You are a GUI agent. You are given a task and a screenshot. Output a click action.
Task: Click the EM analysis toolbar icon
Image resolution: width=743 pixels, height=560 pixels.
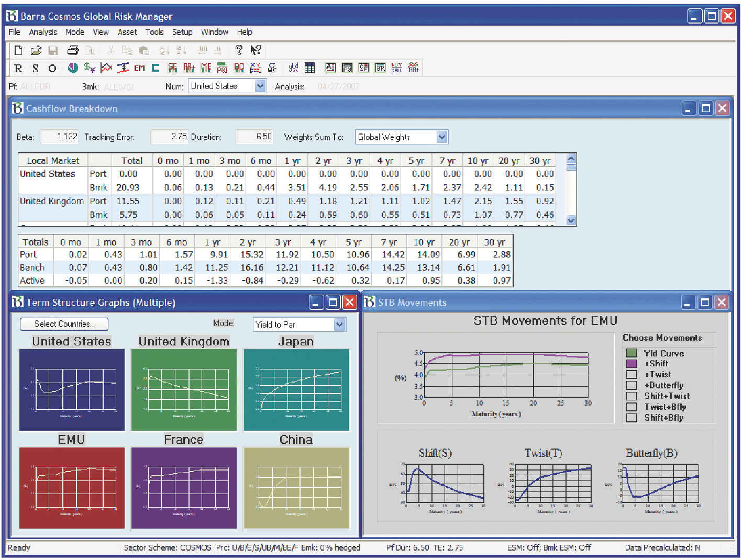click(x=139, y=68)
